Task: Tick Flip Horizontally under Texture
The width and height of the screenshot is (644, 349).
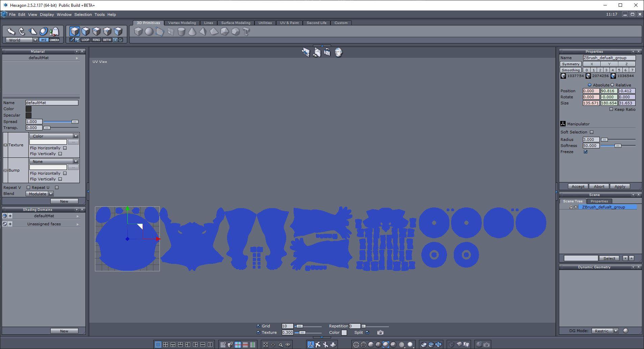Action: (65, 148)
